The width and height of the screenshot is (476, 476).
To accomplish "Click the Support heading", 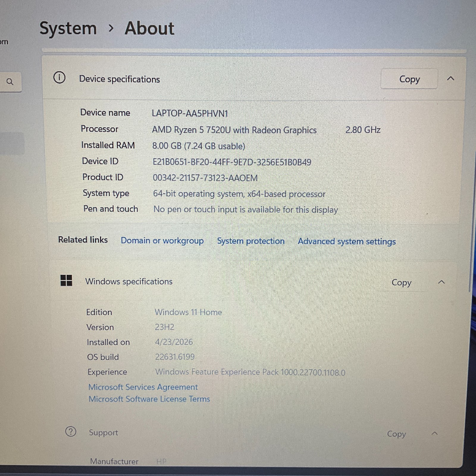I will pos(103,433).
